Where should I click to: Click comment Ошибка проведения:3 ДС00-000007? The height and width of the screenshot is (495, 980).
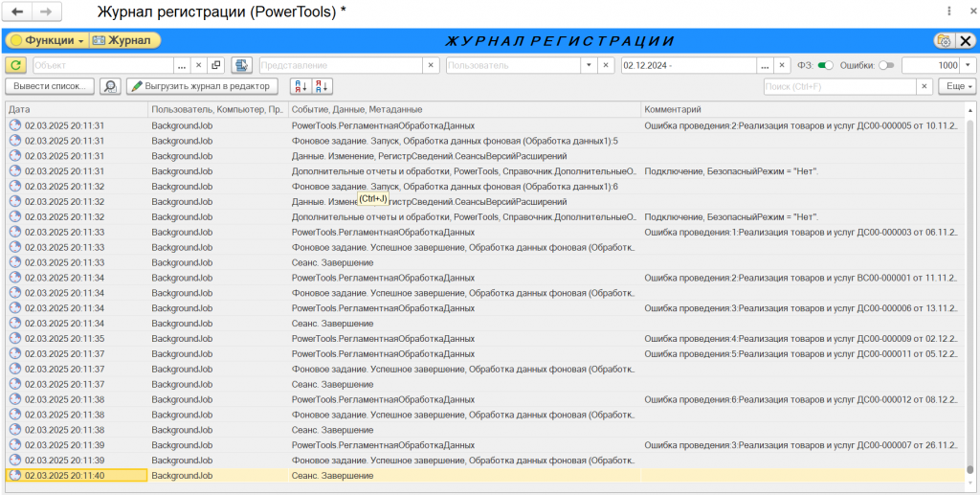(x=801, y=445)
